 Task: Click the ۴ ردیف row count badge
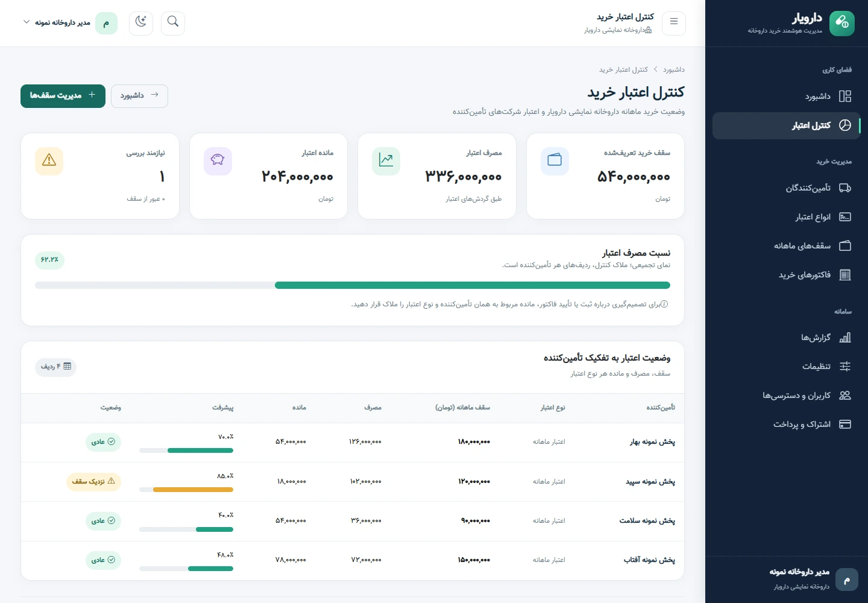click(x=55, y=367)
